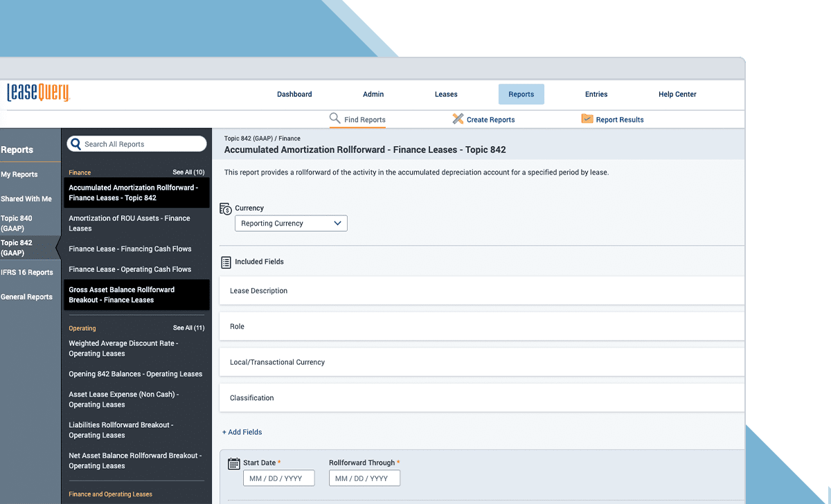Click the magnifier inside Search All Reports
Image resolution: width=831 pixels, height=504 pixels.
point(75,143)
